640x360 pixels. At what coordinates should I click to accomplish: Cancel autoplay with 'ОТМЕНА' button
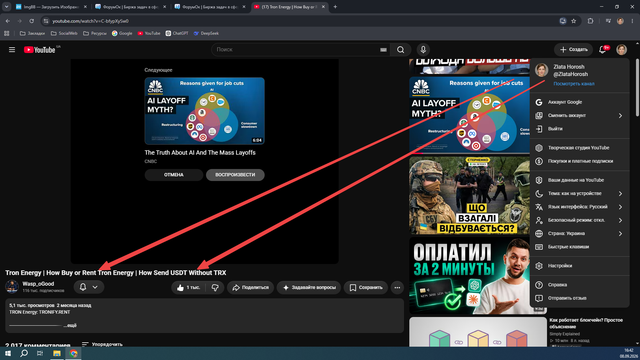tap(173, 175)
